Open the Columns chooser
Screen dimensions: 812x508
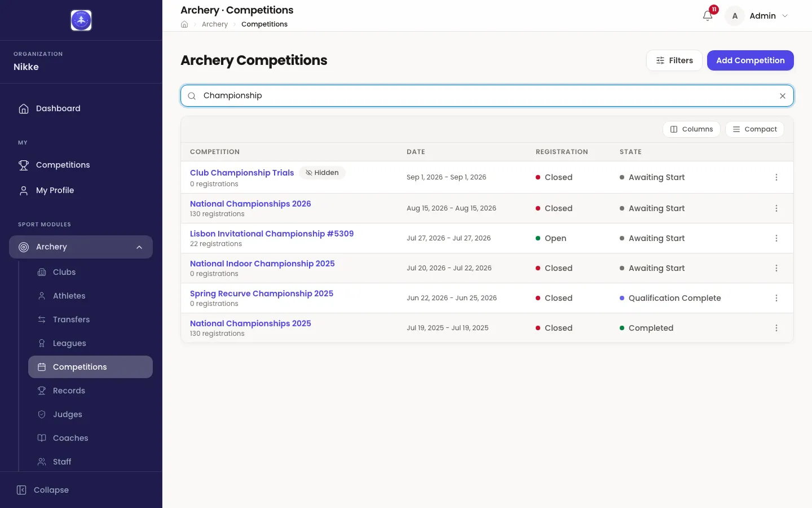tap(691, 129)
